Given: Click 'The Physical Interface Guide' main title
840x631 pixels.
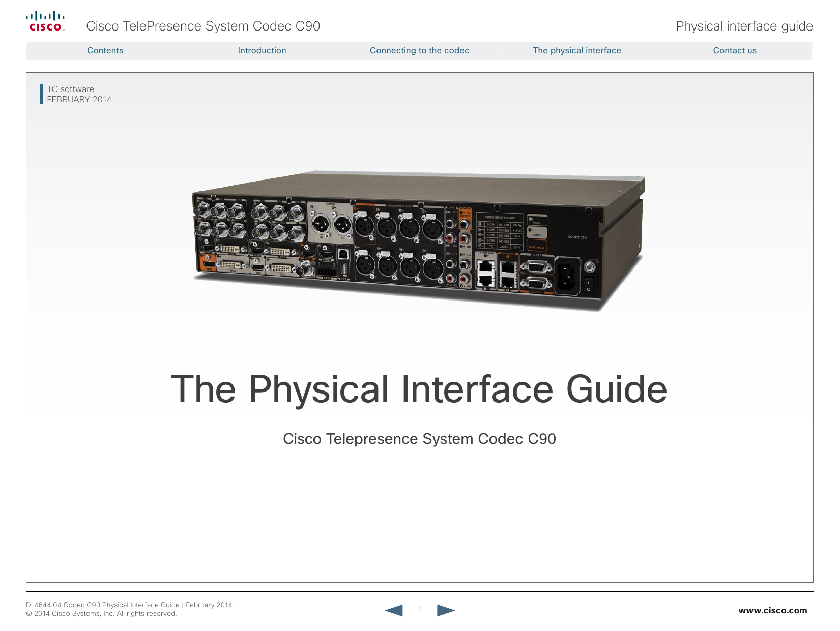Looking at the screenshot, I should click(419, 389).
